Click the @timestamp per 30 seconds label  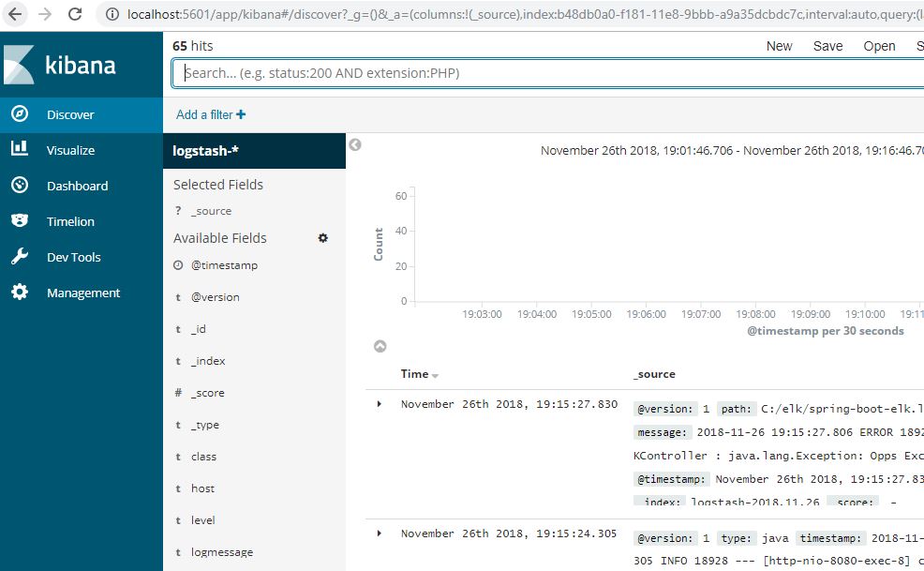click(825, 331)
